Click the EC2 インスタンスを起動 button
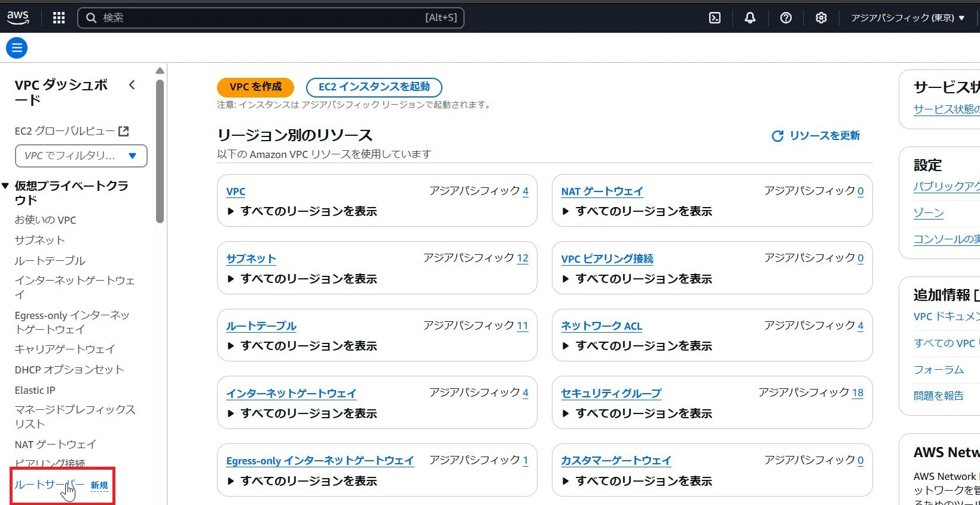The image size is (980, 505). (x=374, y=87)
